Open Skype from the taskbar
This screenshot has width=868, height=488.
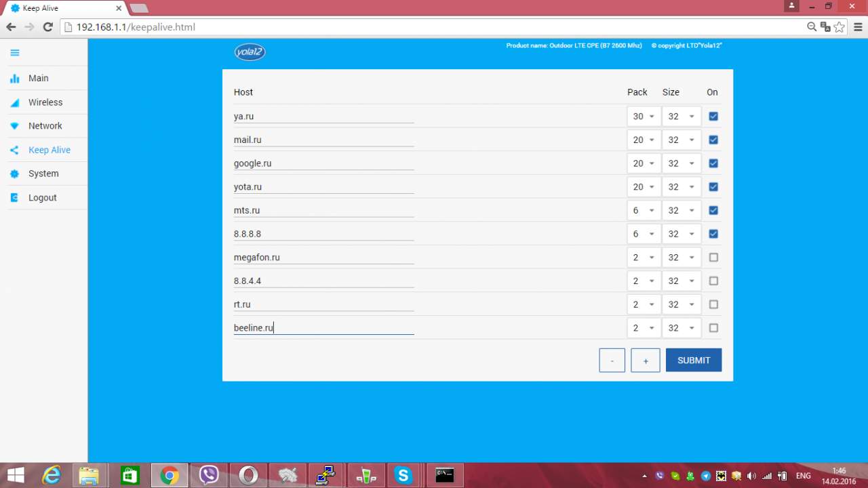(x=404, y=475)
